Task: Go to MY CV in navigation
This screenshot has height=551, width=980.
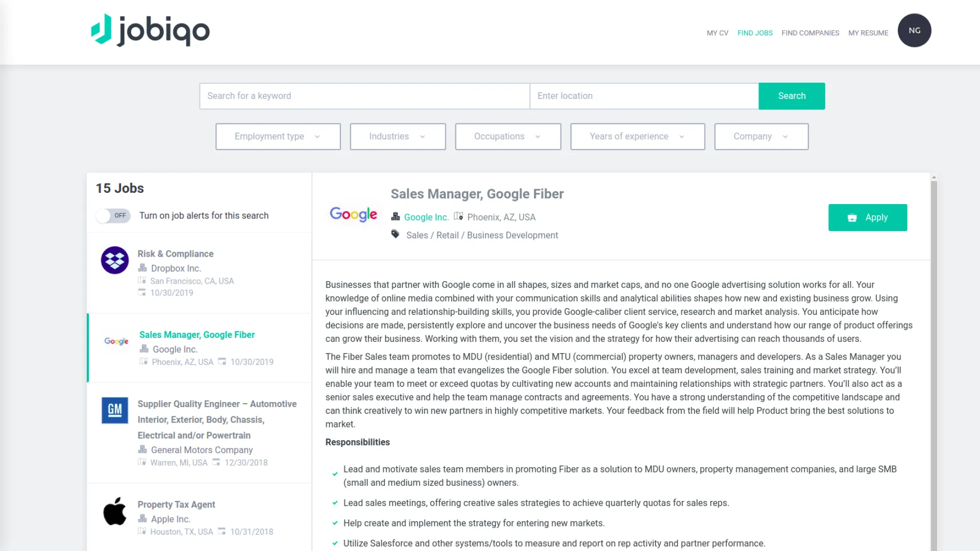Action: (717, 33)
